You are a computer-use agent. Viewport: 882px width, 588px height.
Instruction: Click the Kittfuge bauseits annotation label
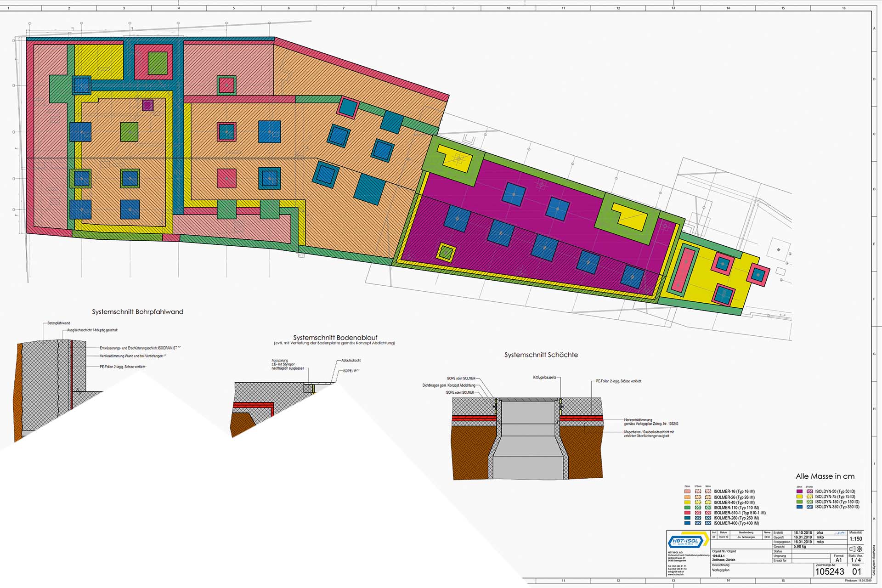544,377
